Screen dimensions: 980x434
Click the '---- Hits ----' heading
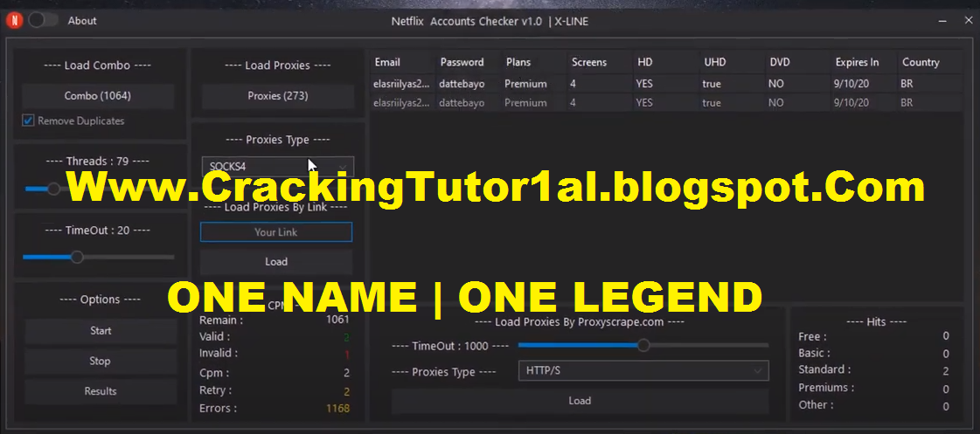tap(876, 321)
